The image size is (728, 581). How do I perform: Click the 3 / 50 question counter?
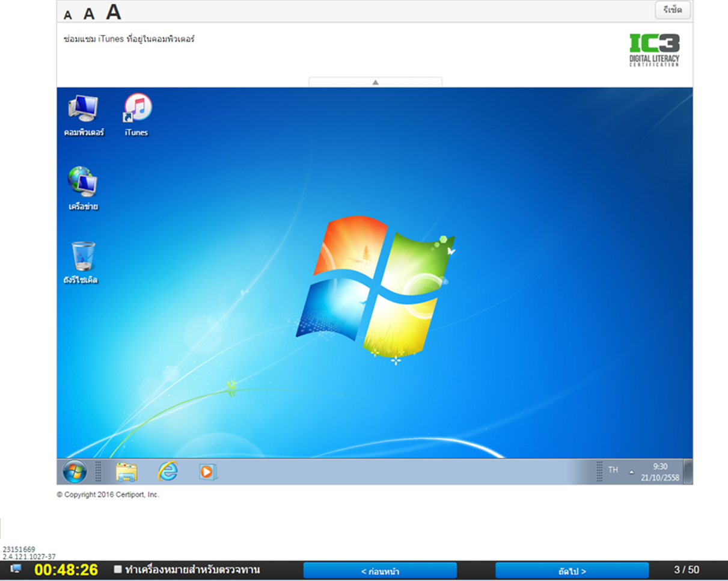pyautogui.click(x=687, y=570)
